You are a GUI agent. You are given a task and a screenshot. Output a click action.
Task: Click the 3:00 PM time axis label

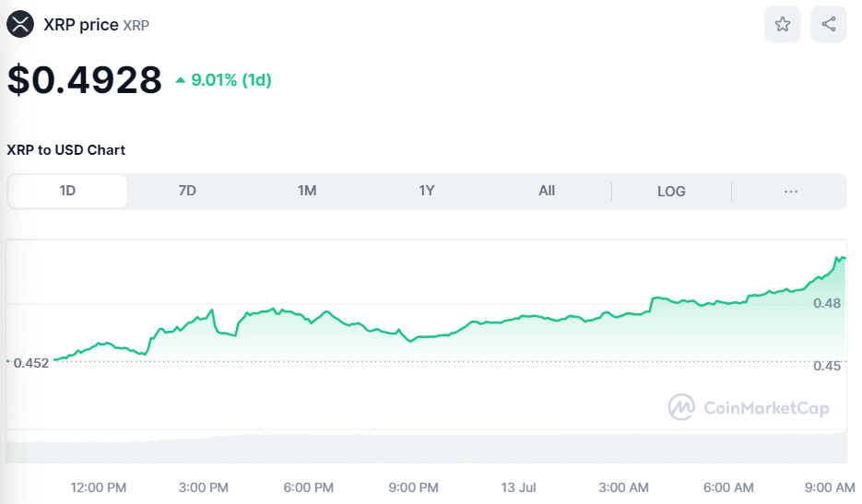click(x=204, y=487)
